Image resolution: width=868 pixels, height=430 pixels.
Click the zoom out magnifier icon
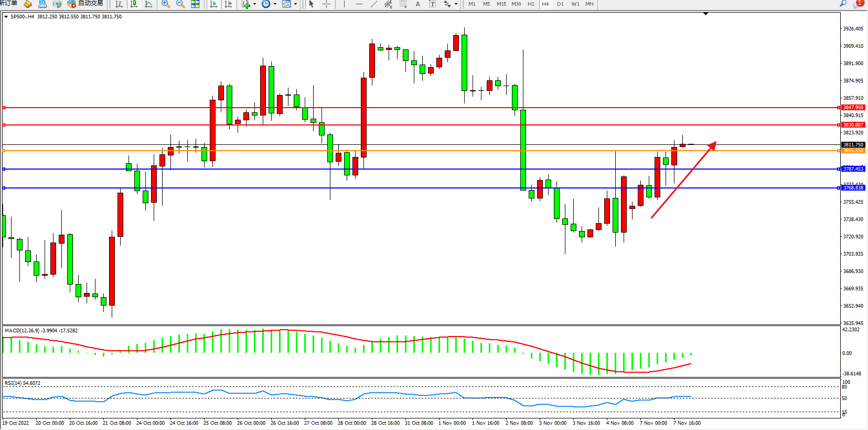[x=180, y=4]
